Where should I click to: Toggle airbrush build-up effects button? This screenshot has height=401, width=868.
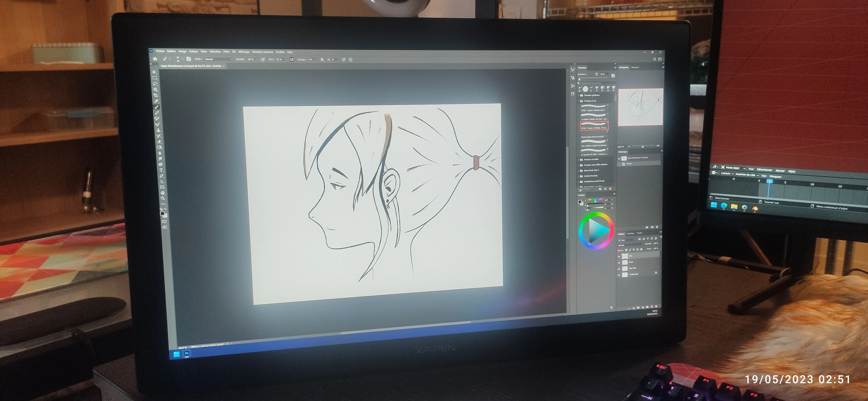coord(292,59)
